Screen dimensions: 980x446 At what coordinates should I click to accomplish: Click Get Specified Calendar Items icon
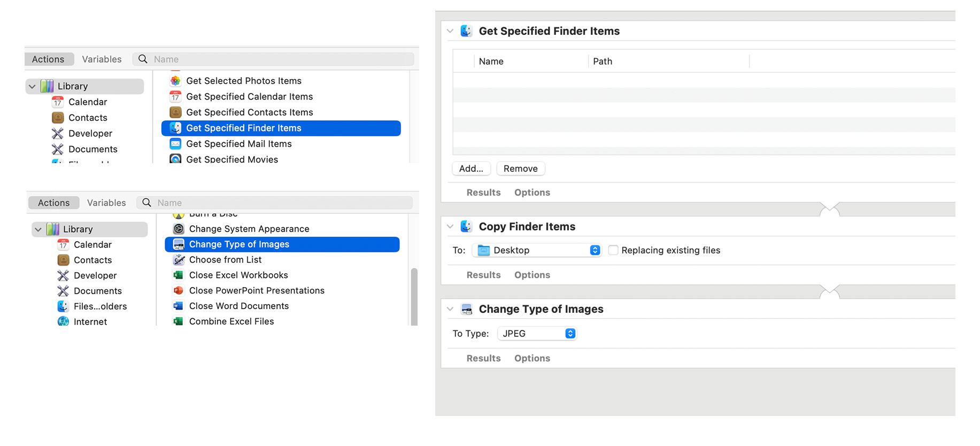coord(175,97)
